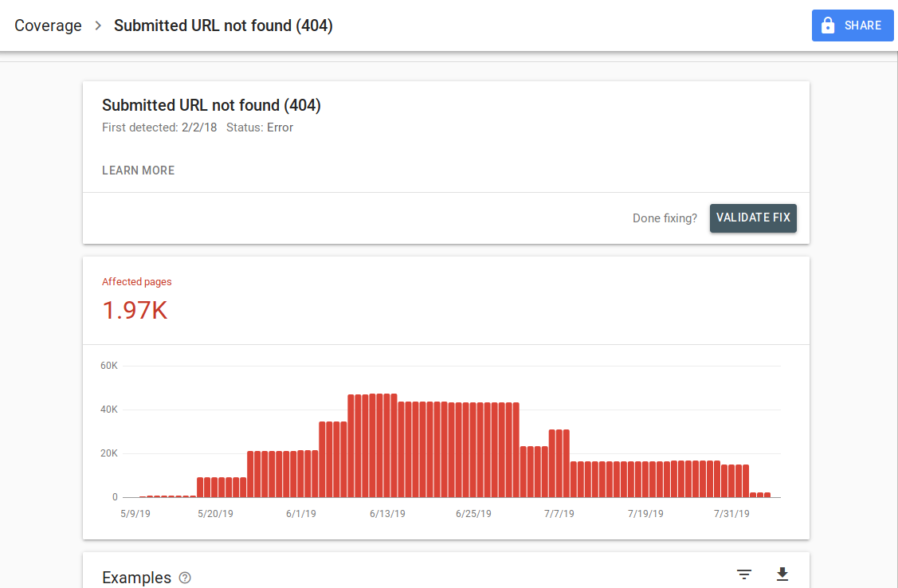Go back to Coverage breadcrumb
898x588 pixels.
pyautogui.click(x=48, y=25)
